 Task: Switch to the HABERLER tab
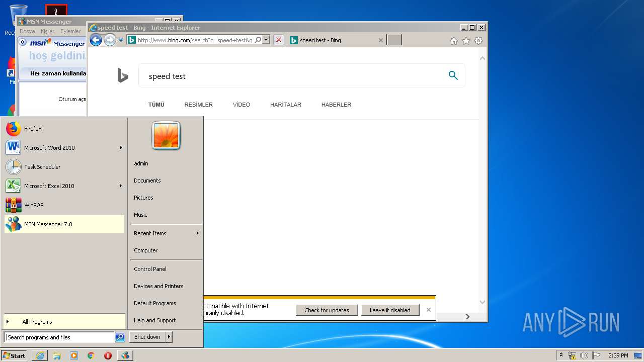[336, 105]
